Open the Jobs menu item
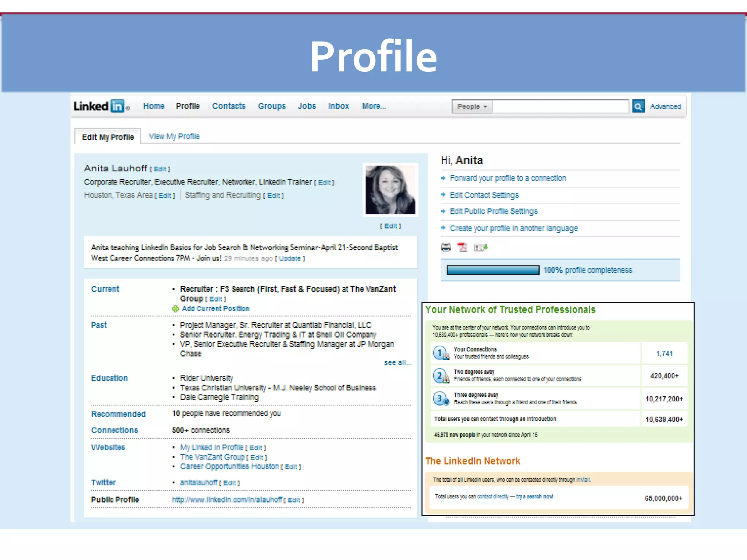The width and height of the screenshot is (747, 560). (x=307, y=106)
